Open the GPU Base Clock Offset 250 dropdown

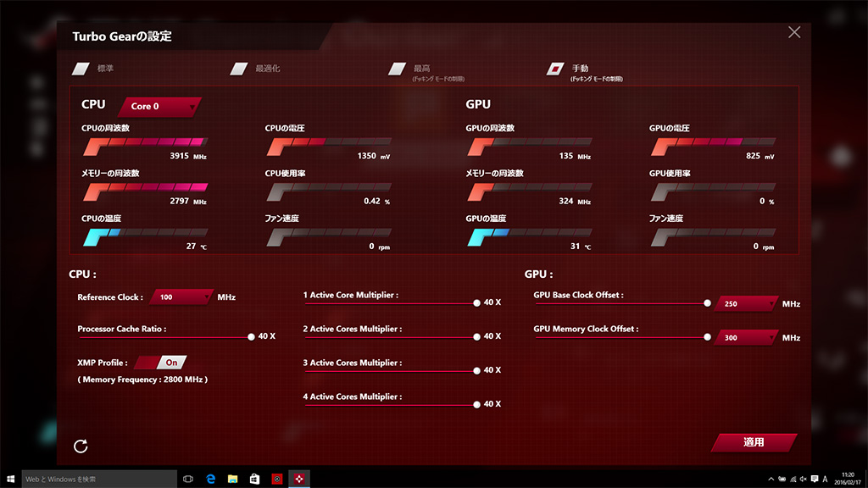point(746,304)
